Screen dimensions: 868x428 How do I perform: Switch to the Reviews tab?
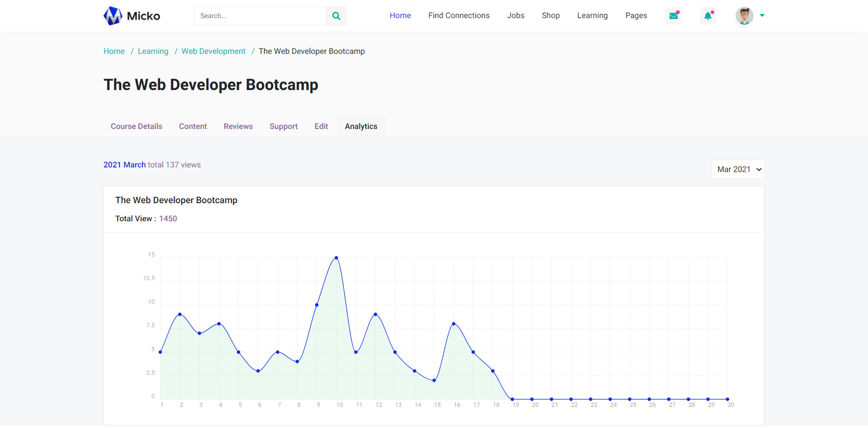click(x=238, y=127)
